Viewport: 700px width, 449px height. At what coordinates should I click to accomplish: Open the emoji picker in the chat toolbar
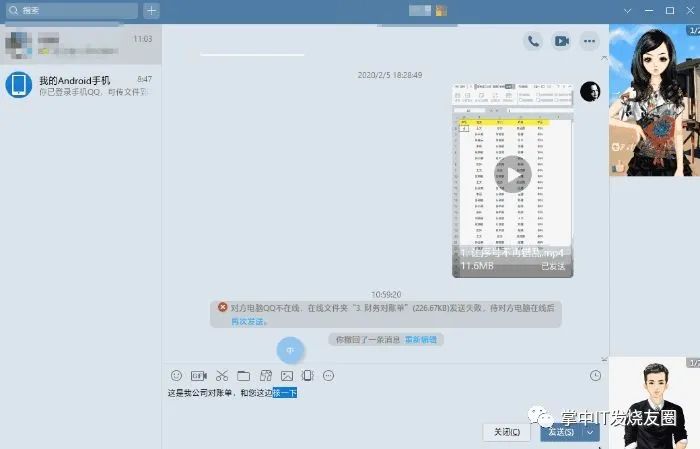176,376
